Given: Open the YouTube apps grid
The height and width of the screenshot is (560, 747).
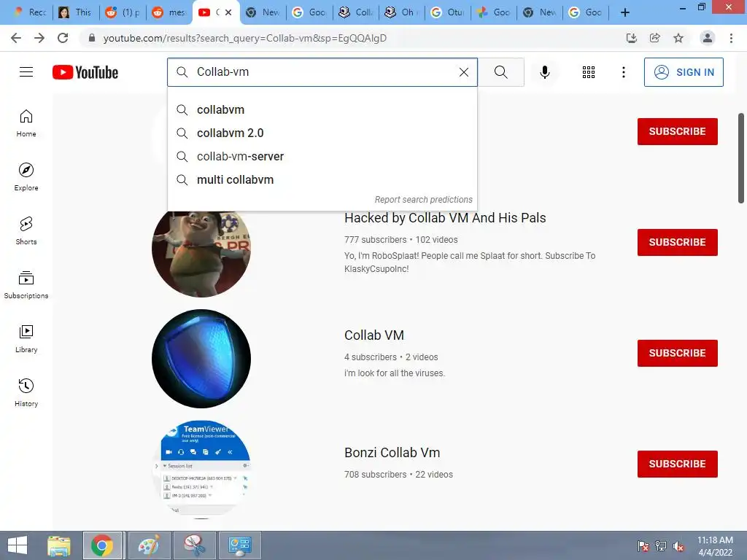Looking at the screenshot, I should (x=589, y=72).
